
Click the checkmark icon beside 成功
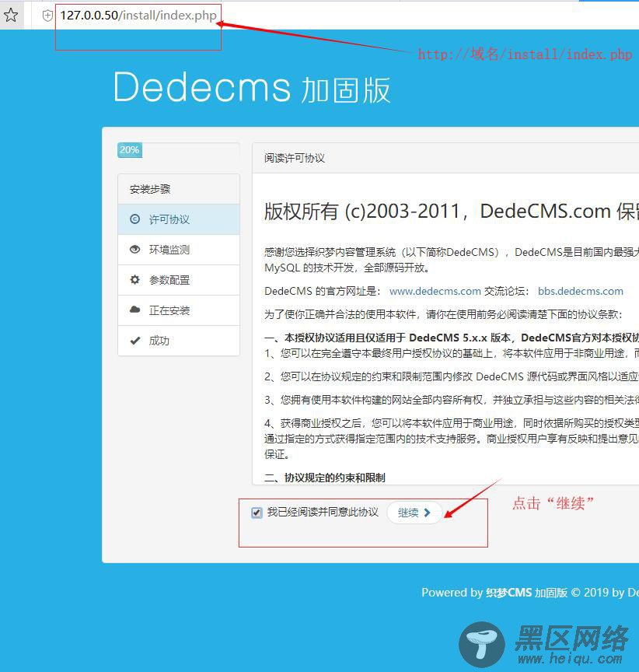point(135,341)
